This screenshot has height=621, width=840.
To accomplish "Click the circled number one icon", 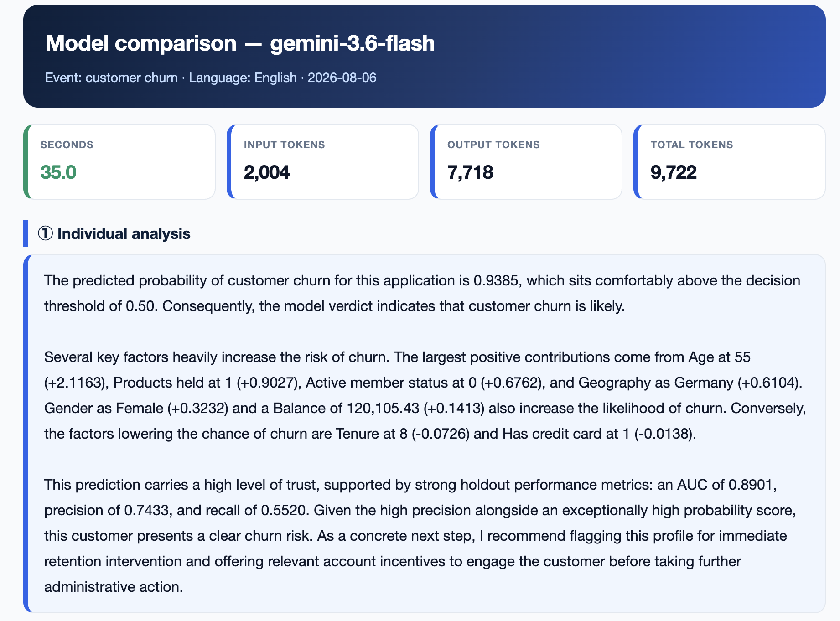I will click(x=45, y=233).
